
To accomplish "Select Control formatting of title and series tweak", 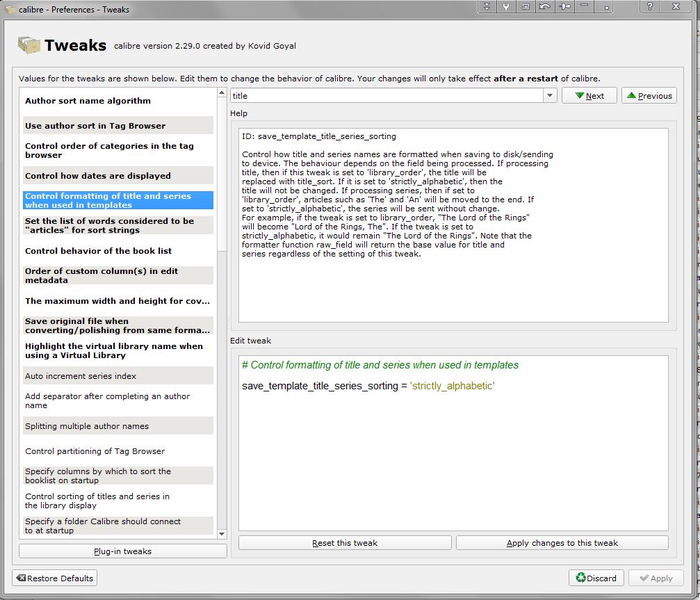I will [118, 200].
